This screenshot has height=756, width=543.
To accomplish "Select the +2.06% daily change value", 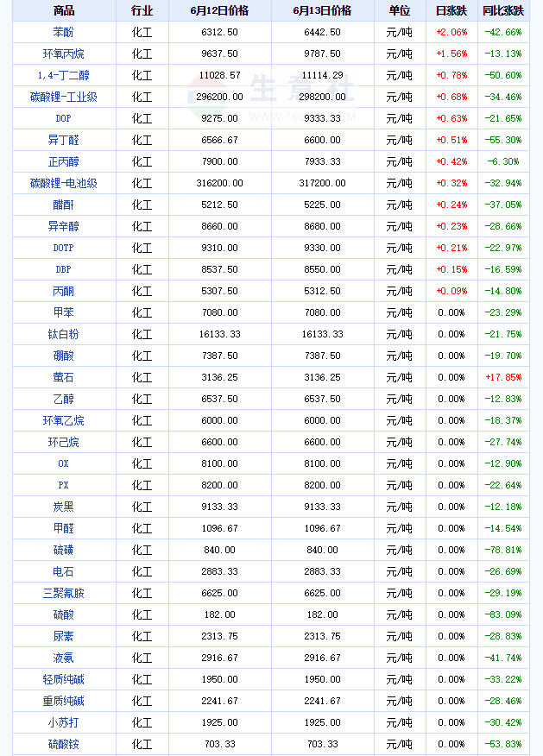I will pyautogui.click(x=451, y=32).
